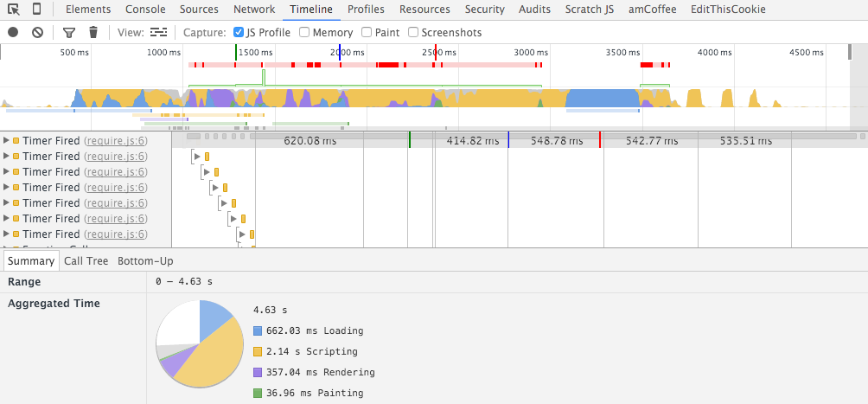Click the 4.63 s total above the legend
The image size is (868, 404).
pyautogui.click(x=270, y=310)
